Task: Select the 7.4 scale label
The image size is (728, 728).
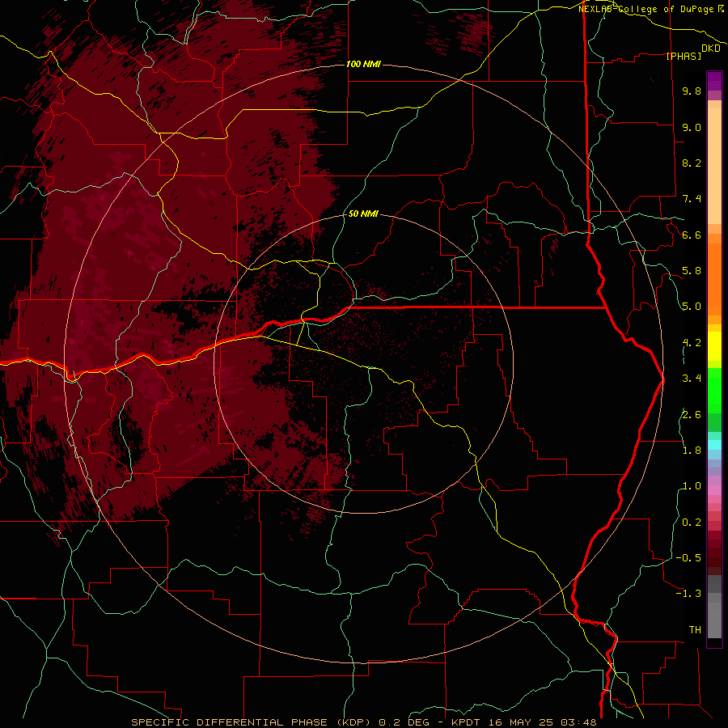Action: click(x=692, y=199)
